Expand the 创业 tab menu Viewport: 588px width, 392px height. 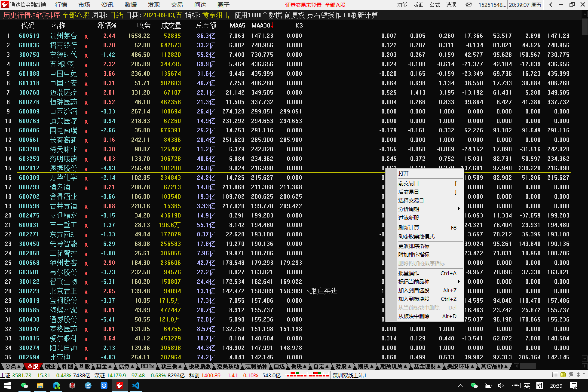(50, 366)
